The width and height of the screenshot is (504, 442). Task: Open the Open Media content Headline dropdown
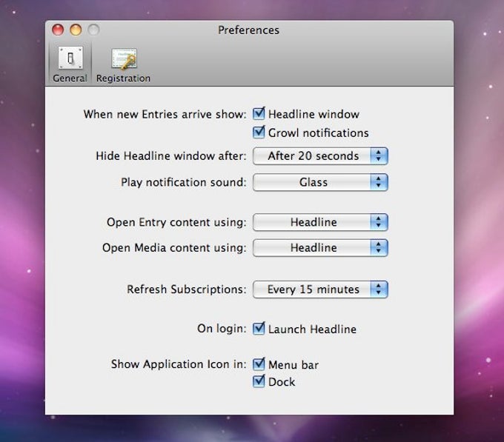(x=320, y=248)
